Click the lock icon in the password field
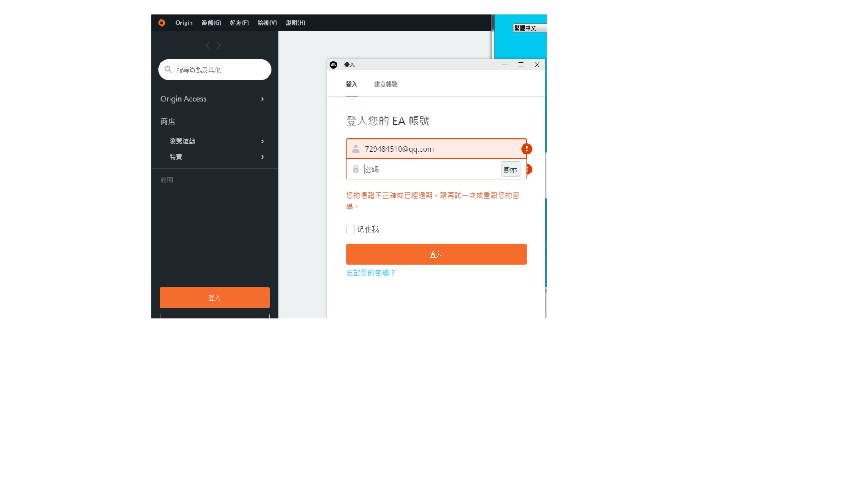Image resolution: width=868 pixels, height=497 pixels. (356, 169)
